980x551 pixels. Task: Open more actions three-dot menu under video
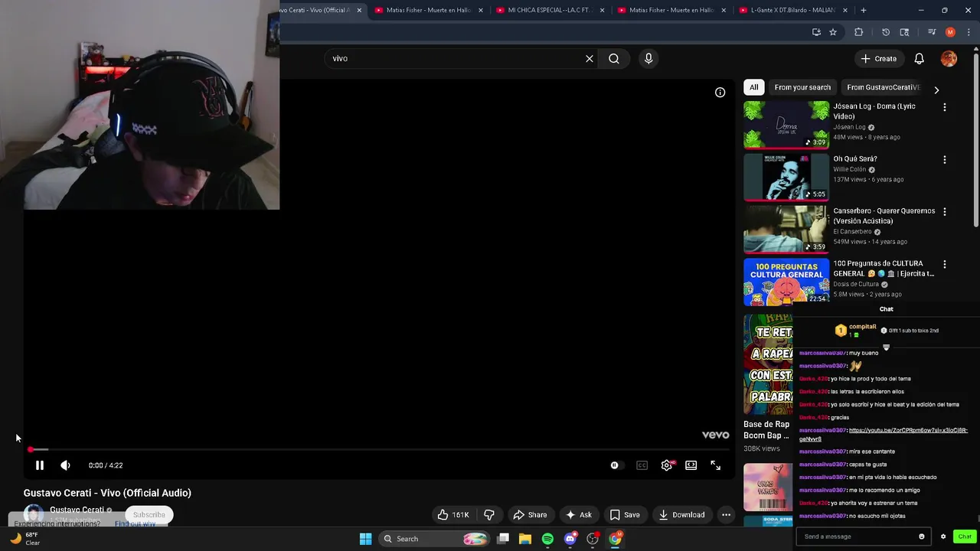click(x=726, y=515)
